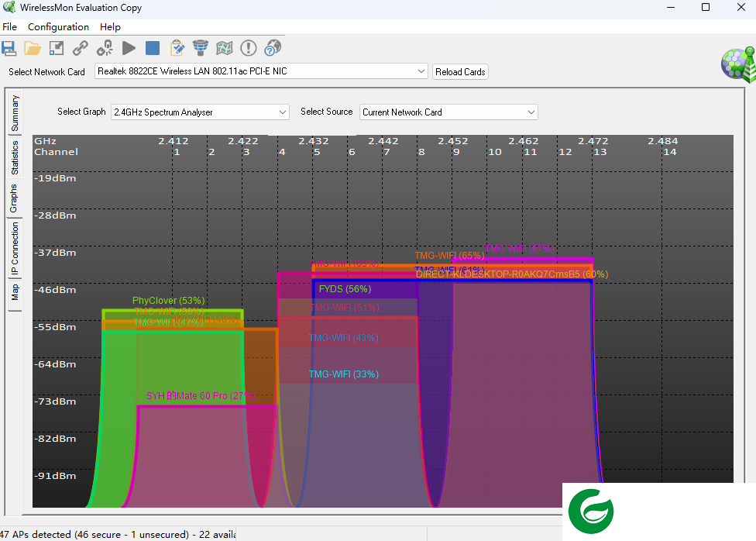Click the PhyClover (53%) network label

[x=168, y=301]
